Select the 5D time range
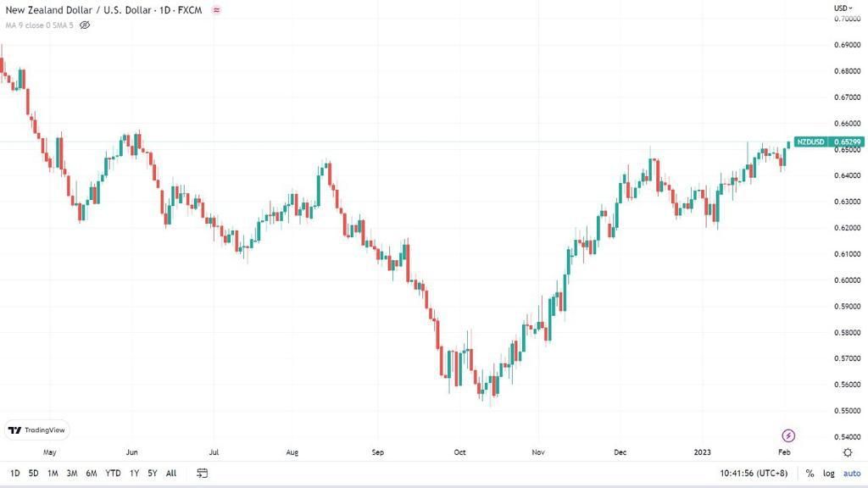The width and height of the screenshot is (868, 488). [x=33, y=473]
